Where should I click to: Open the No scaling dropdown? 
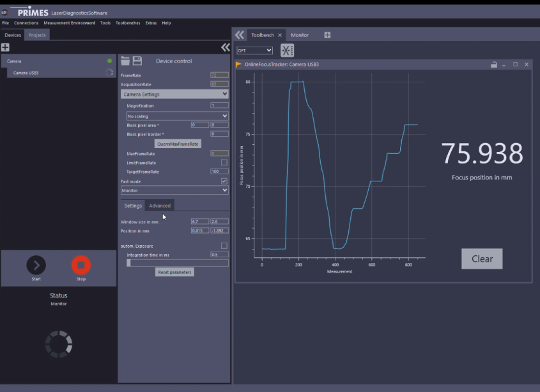[178, 116]
